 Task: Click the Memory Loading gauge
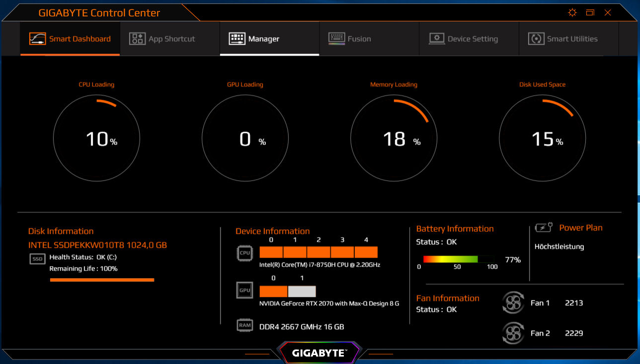click(x=394, y=139)
